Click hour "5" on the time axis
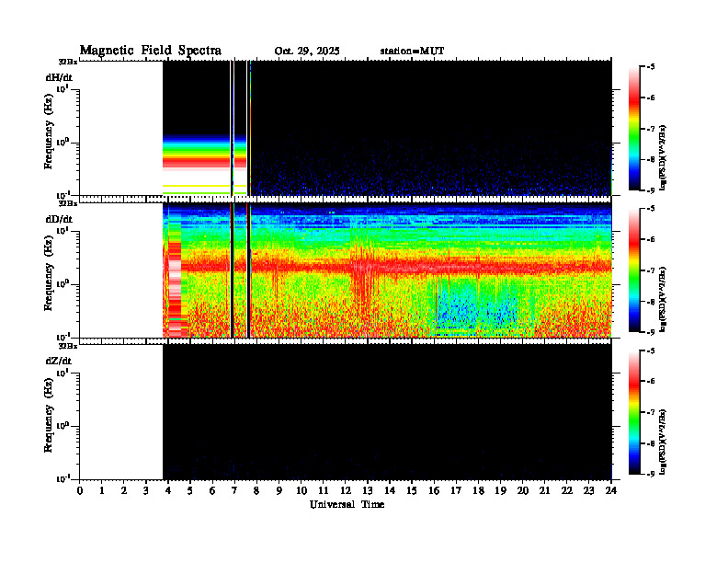This screenshot has height=563, width=728. [x=190, y=490]
